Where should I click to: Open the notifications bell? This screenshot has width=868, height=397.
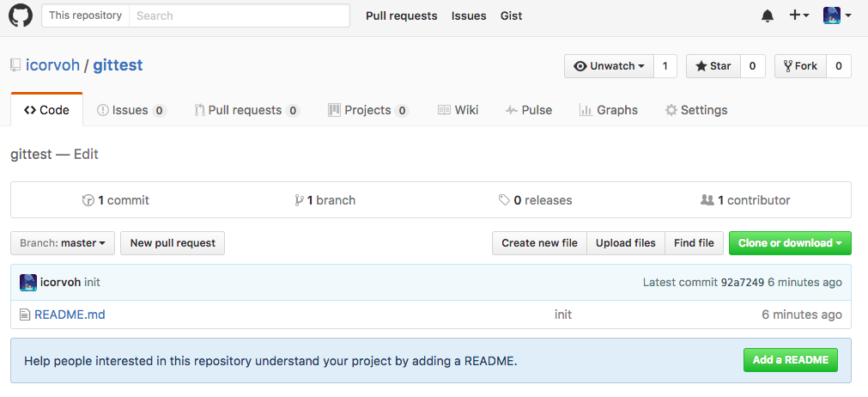click(768, 16)
